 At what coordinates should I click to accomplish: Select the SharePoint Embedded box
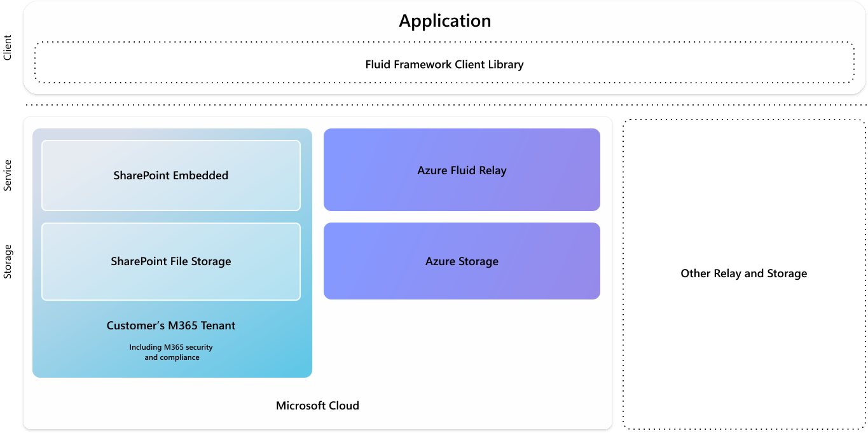[x=170, y=175]
